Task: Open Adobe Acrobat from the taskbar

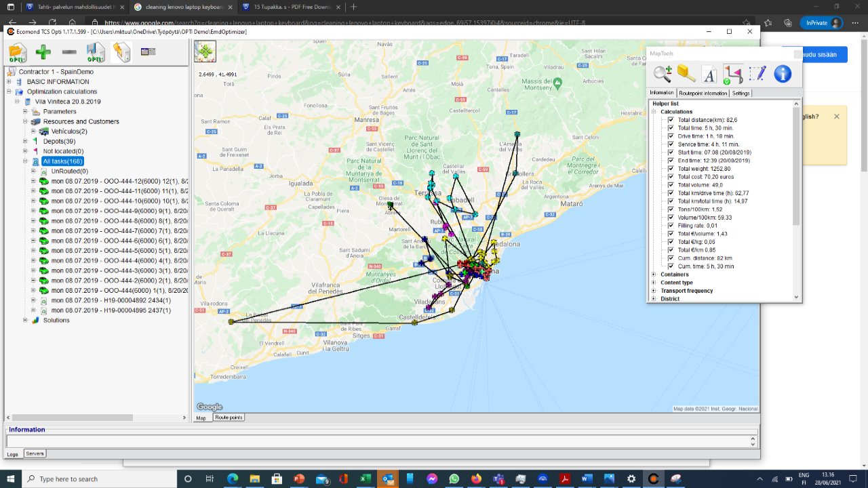Action: 565,479
